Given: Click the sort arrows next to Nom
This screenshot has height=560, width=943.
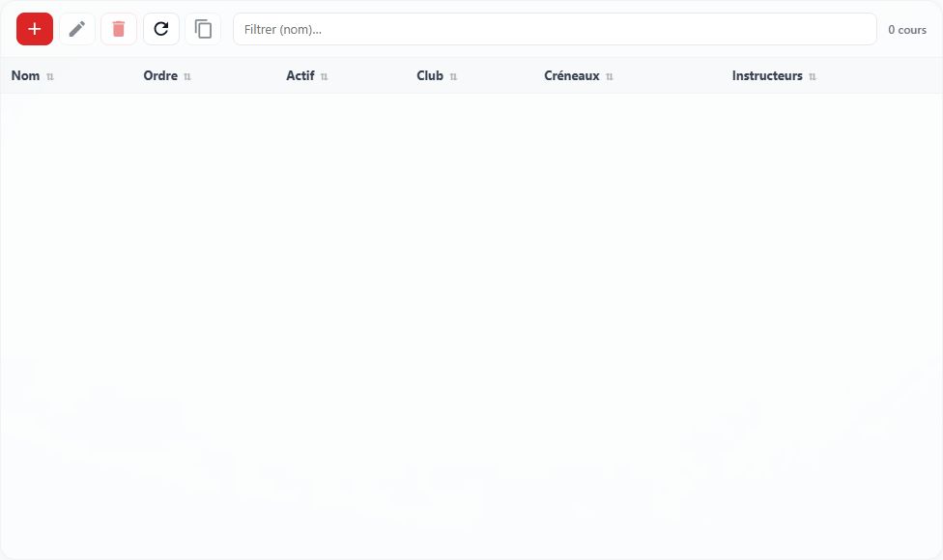Looking at the screenshot, I should [x=50, y=76].
